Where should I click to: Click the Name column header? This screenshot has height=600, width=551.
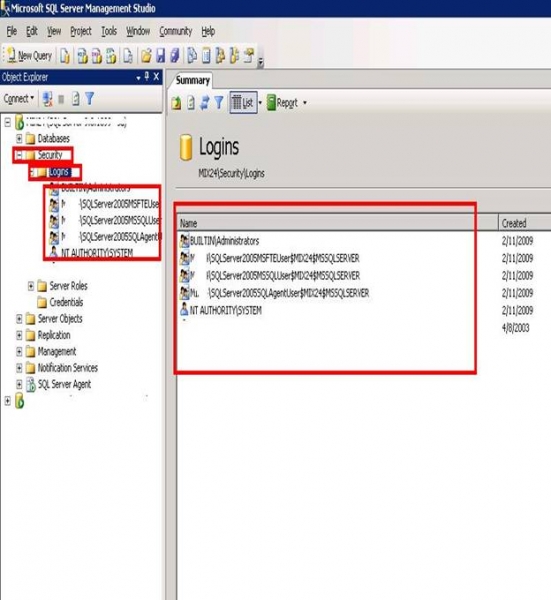(x=338, y=223)
